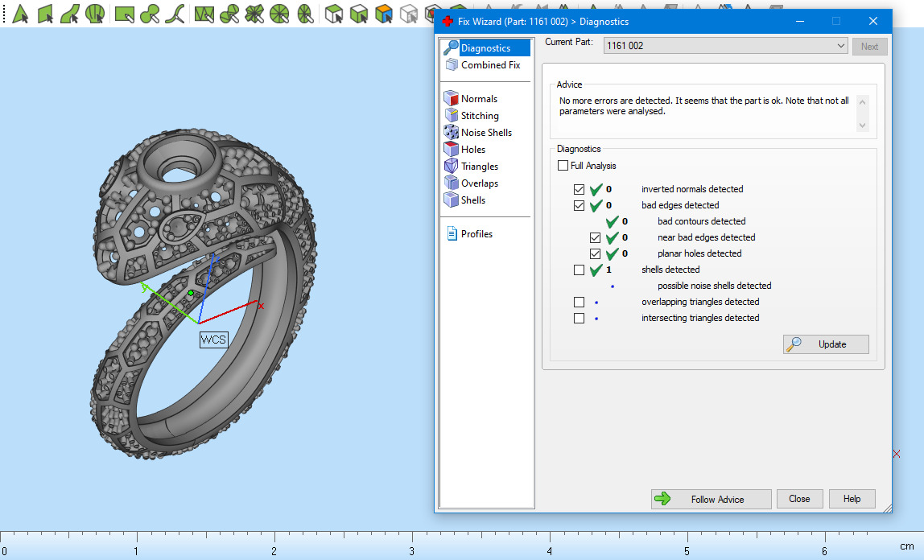Uncheck planar holes detection checkbox

click(595, 253)
